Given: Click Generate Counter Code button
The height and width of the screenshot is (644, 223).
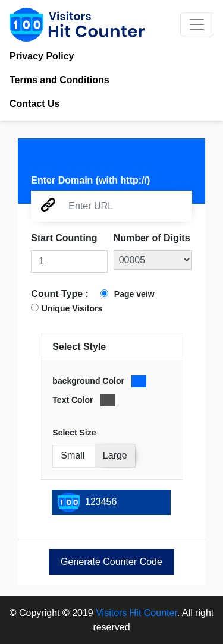Looking at the screenshot, I should [x=112, y=562].
